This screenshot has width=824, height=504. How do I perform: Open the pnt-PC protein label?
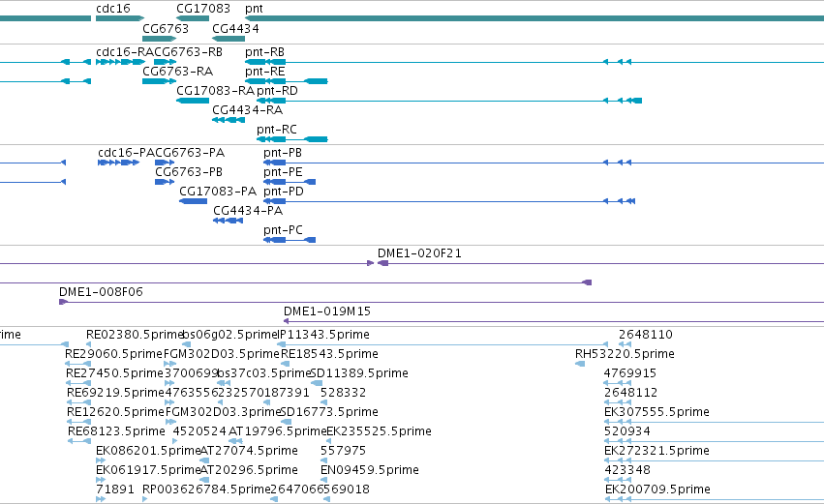284,230
